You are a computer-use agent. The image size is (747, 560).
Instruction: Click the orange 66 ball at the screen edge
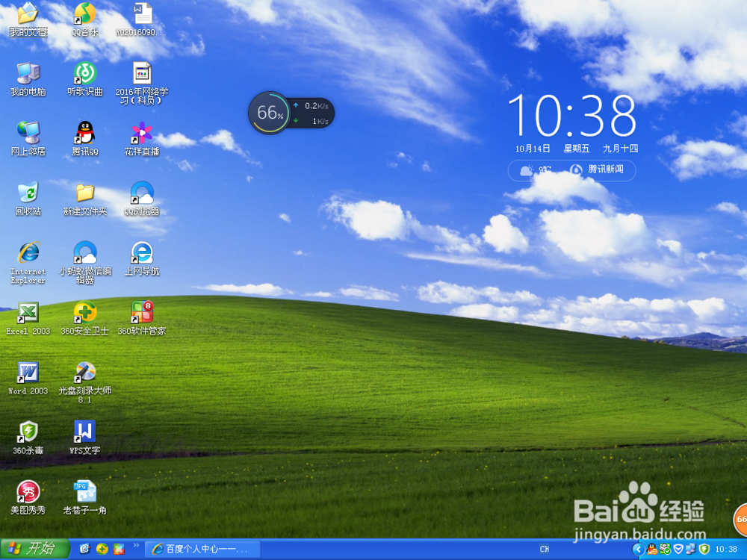[x=740, y=519]
